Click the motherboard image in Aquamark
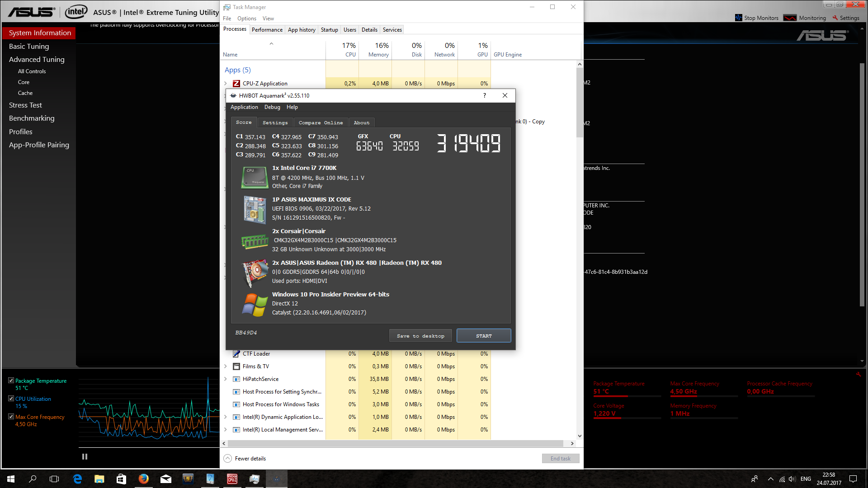Image resolution: width=868 pixels, height=488 pixels. pos(255,210)
